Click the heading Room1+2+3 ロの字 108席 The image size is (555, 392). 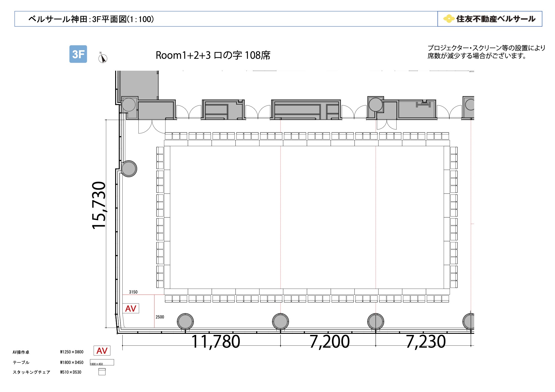pyautogui.click(x=213, y=55)
